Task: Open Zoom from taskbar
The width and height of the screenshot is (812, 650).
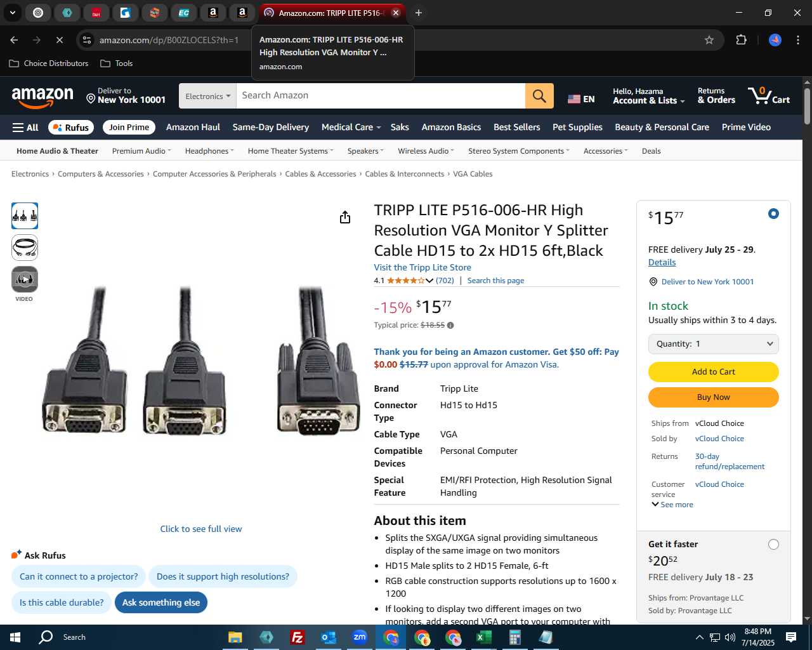Action: tap(360, 637)
